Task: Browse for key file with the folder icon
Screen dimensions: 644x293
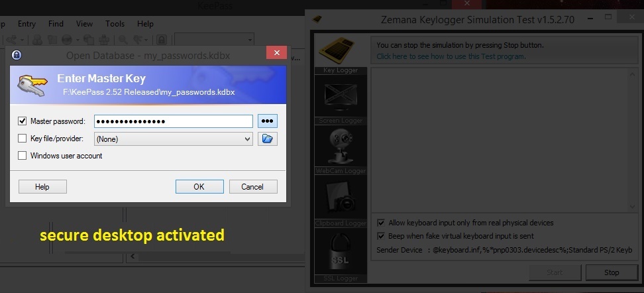Action: 268,139
